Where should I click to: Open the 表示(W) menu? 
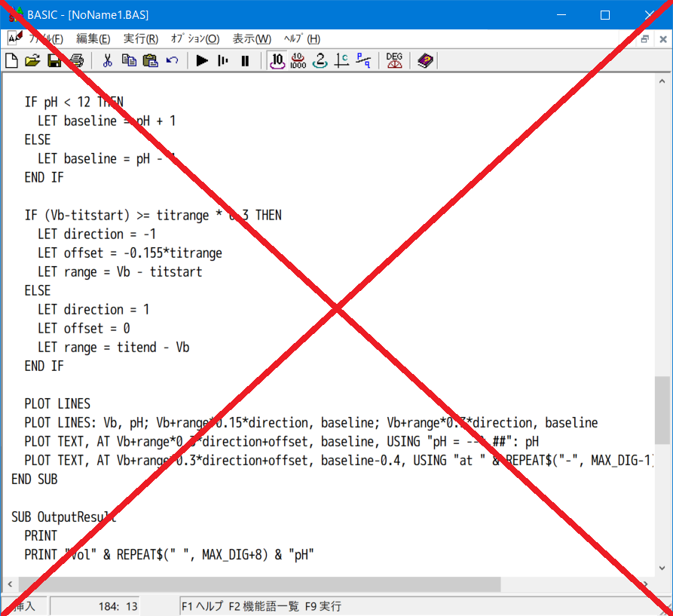tap(252, 39)
